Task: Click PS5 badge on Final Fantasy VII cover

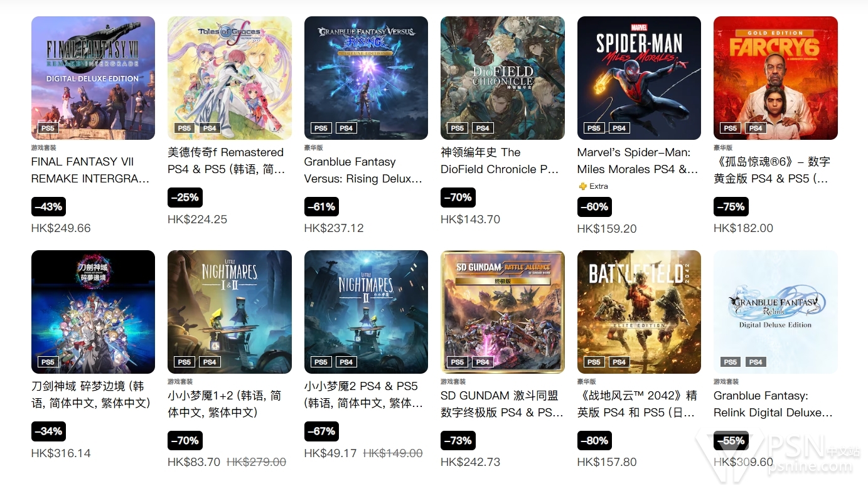Action: (x=48, y=128)
